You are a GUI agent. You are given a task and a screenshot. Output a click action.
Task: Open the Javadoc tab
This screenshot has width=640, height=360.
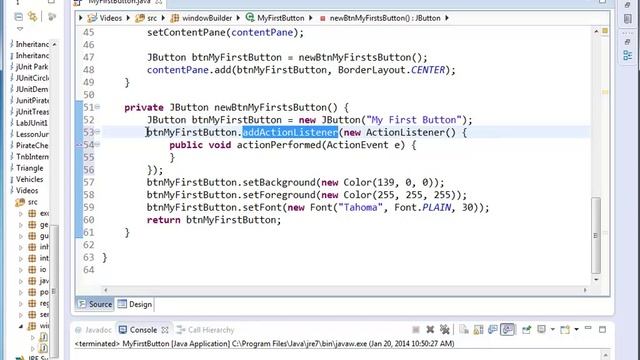click(x=93, y=330)
